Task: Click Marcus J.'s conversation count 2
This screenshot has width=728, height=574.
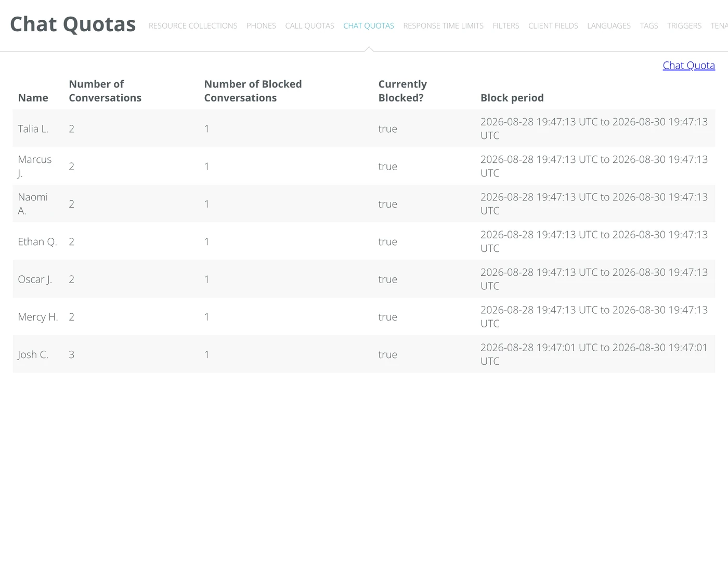Action: coord(72,166)
